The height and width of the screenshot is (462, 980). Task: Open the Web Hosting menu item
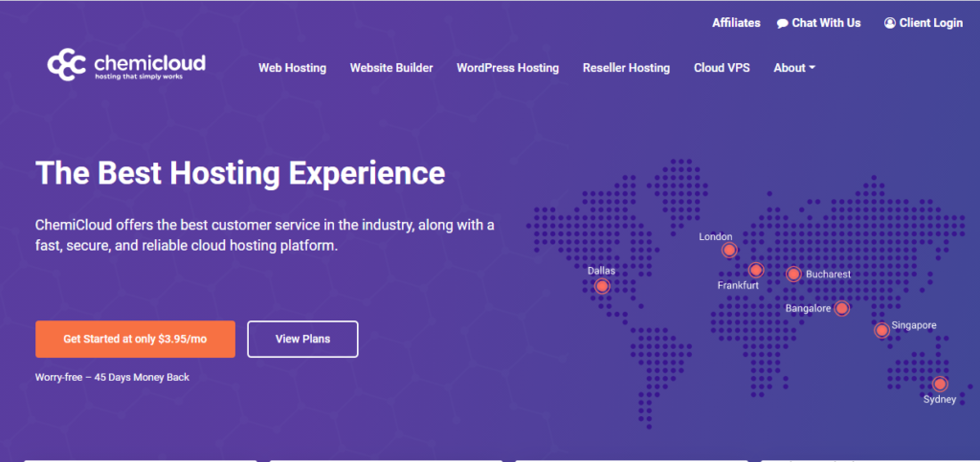coord(293,67)
